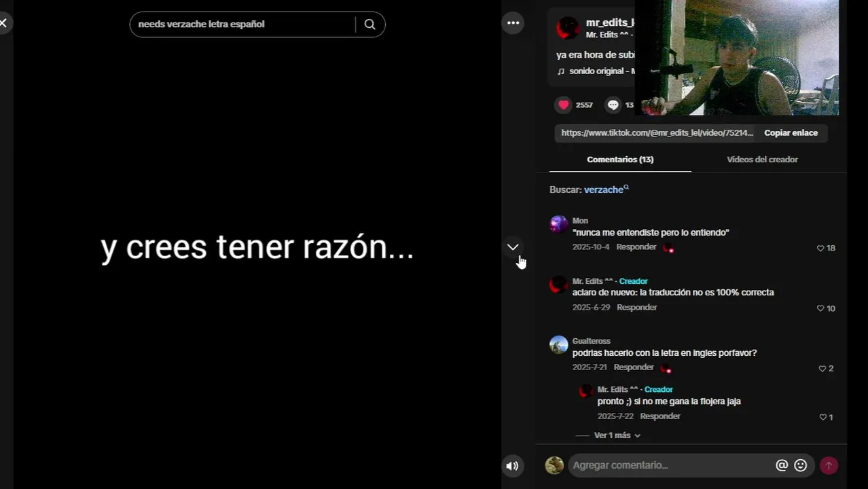The image size is (868, 489).
Task: Click the Copiar enlace button
Action: coord(791,133)
